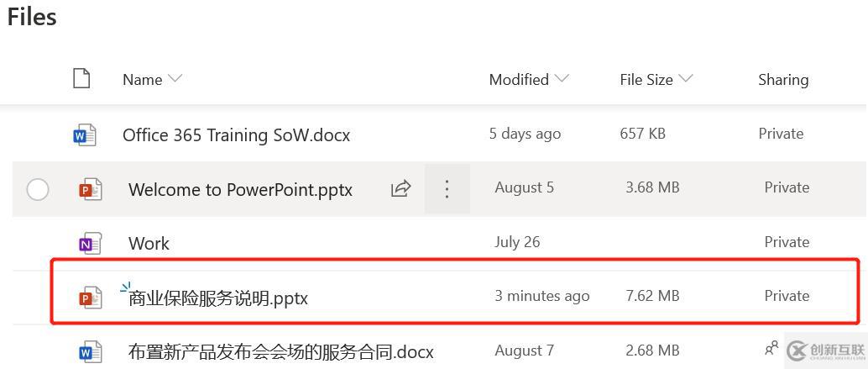Open Office 365 Training SoW.docx
Image resolution: width=868 pixels, height=369 pixels.
coord(236,134)
